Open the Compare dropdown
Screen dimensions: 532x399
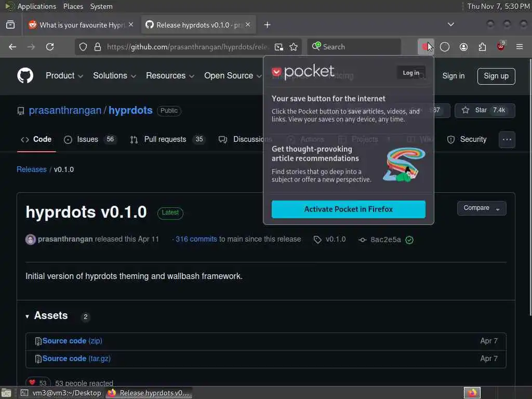point(482,208)
